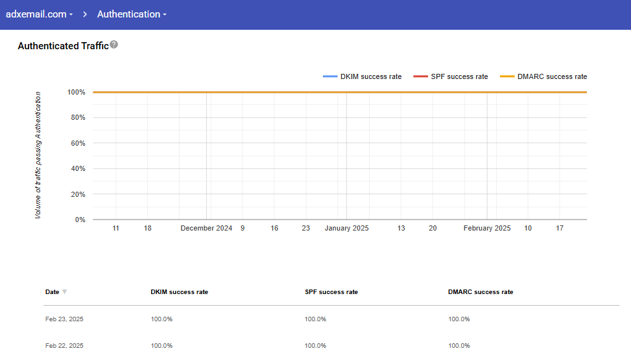Click the DKIM success rate column header
The height and width of the screenshot is (364, 631).
tap(179, 292)
